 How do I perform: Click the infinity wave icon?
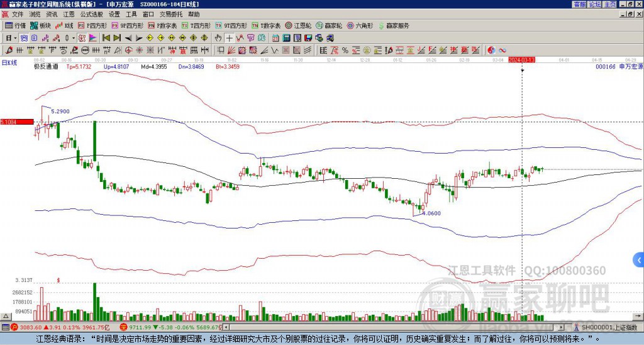tap(502, 50)
